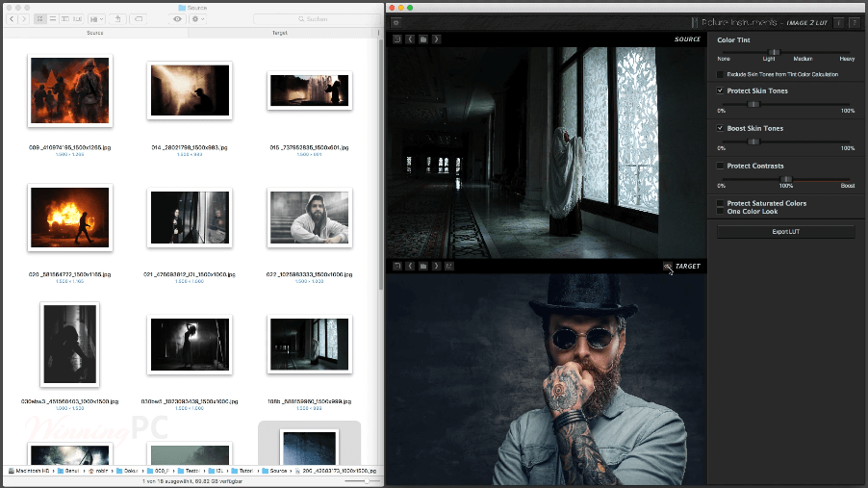Adjust Finder icon size slider
868x488 pixels.
pyautogui.click(x=367, y=481)
